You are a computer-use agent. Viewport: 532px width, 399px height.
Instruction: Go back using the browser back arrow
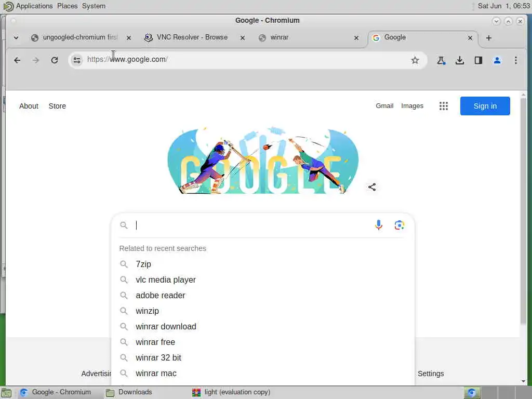tap(17, 60)
